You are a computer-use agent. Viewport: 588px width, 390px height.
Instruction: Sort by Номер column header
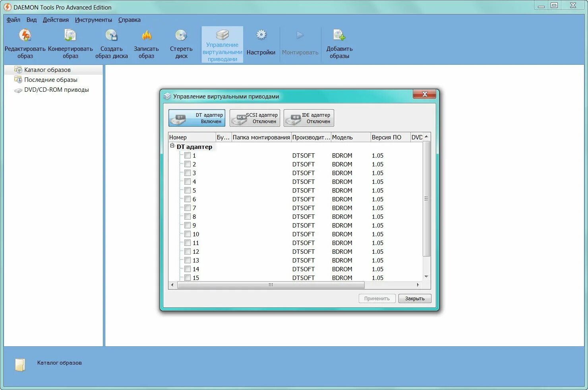pyautogui.click(x=192, y=137)
